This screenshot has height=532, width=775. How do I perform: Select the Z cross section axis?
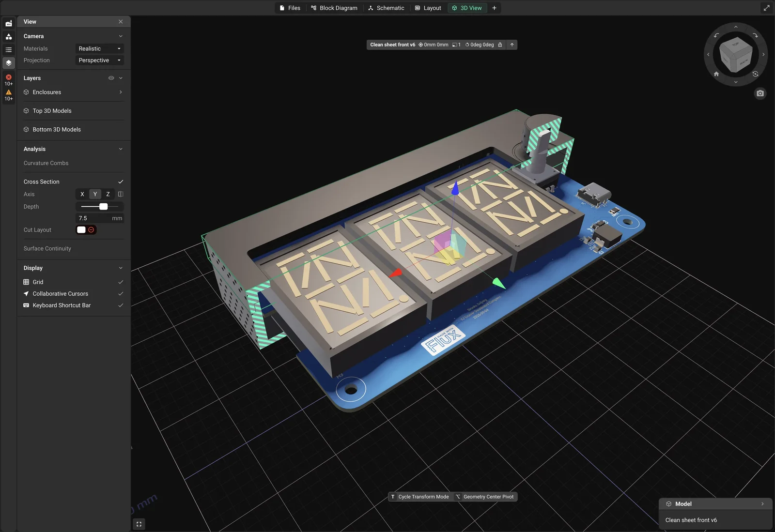[x=108, y=194]
